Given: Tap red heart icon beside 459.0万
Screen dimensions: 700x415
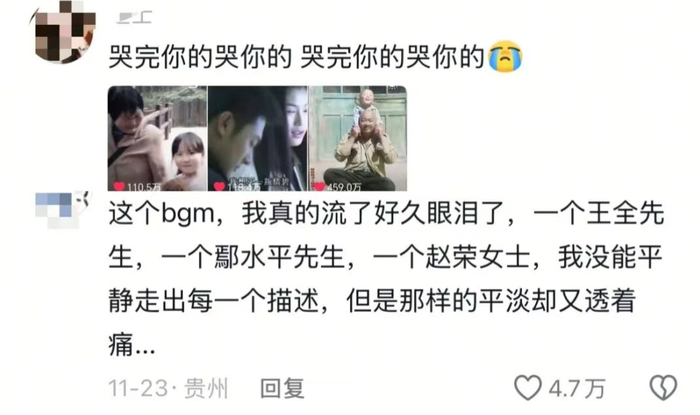Looking at the screenshot, I should click(319, 186).
